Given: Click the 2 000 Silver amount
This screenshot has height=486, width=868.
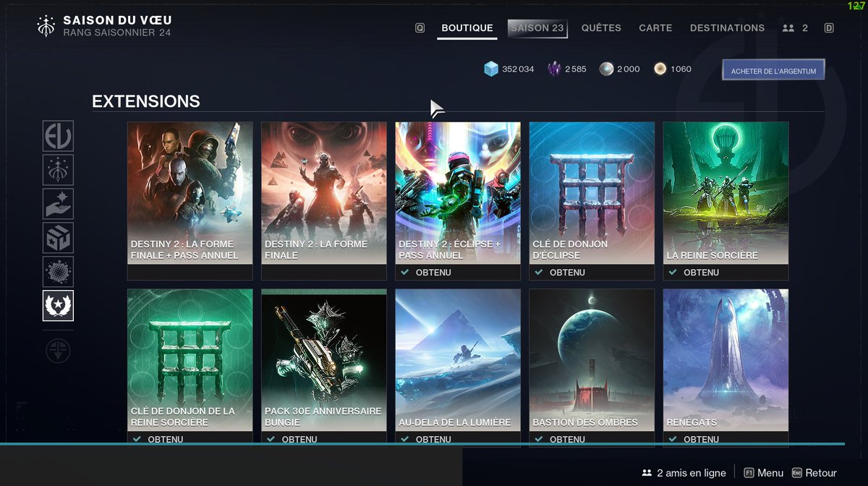Looking at the screenshot, I should [x=629, y=69].
